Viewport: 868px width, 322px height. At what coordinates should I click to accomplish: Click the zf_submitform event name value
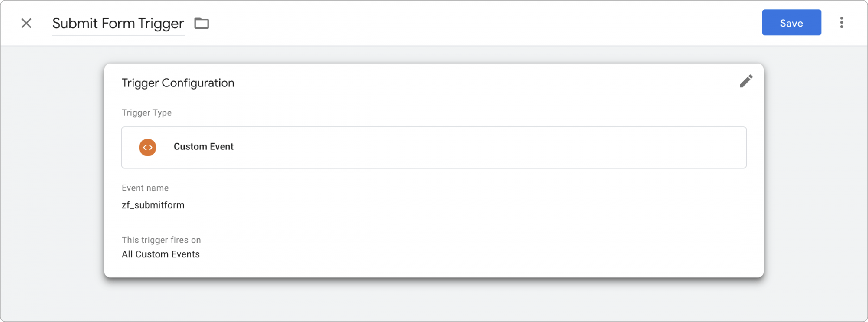153,205
